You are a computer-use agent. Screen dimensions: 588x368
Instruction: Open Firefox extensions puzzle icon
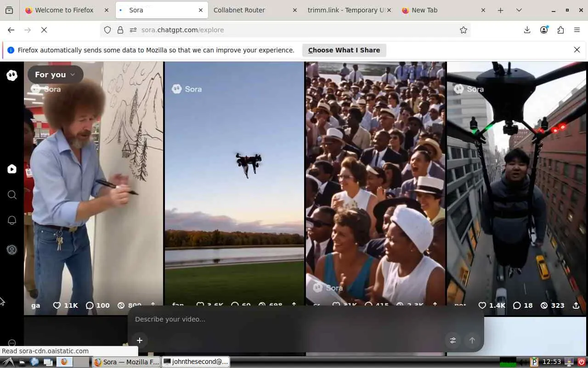[560, 30]
